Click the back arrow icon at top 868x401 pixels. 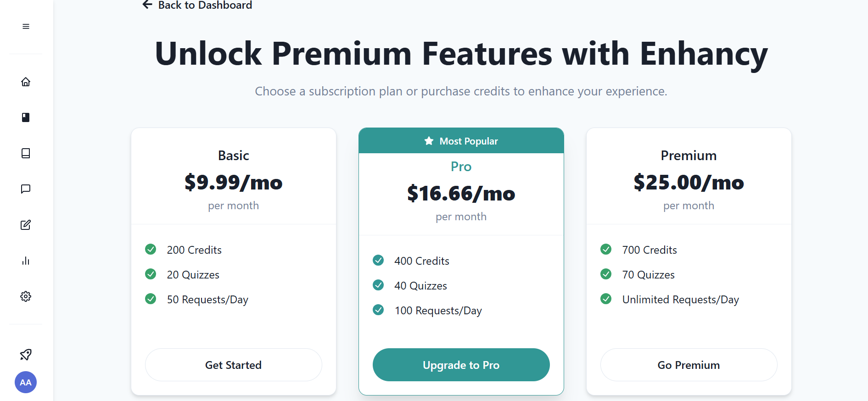(147, 5)
